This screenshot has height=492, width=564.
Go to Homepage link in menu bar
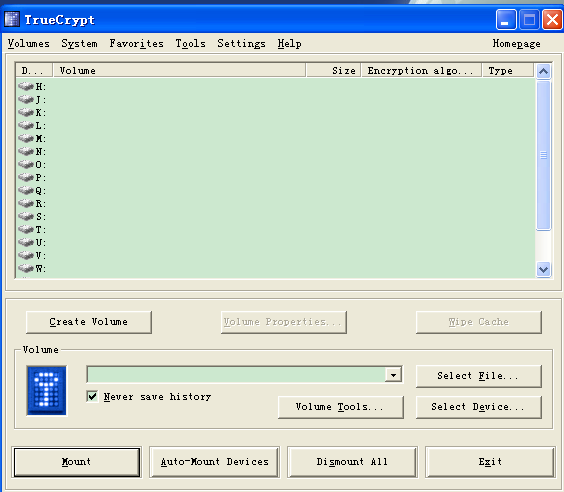516,44
